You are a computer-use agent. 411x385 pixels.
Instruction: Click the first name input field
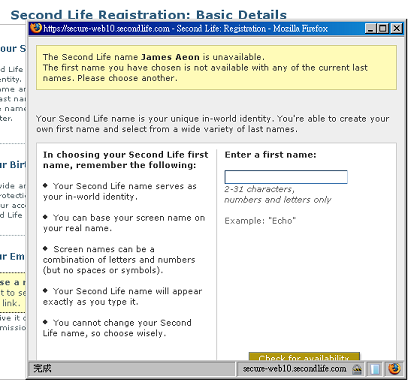pos(286,177)
